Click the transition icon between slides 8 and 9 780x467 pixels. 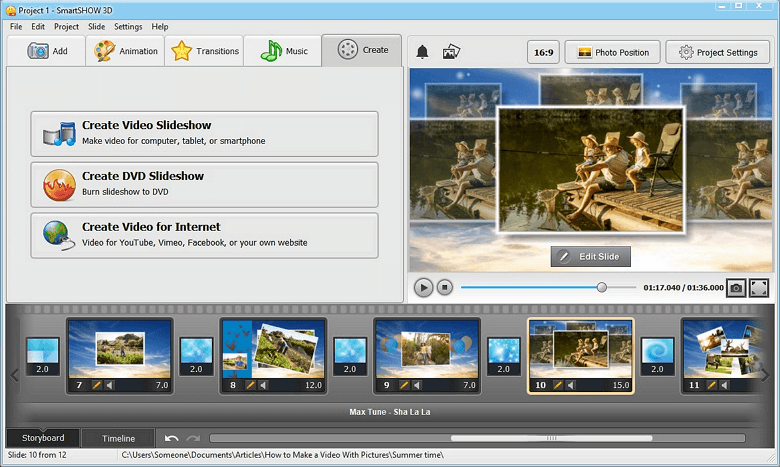(350, 356)
